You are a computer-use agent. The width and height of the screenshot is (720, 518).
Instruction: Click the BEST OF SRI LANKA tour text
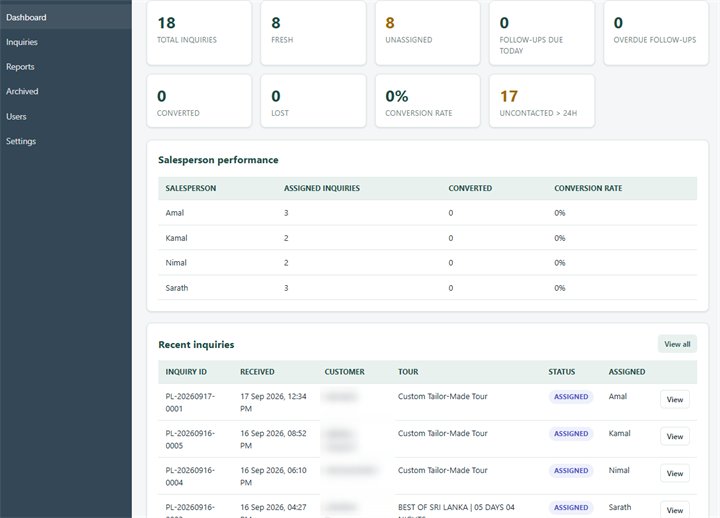click(456, 510)
